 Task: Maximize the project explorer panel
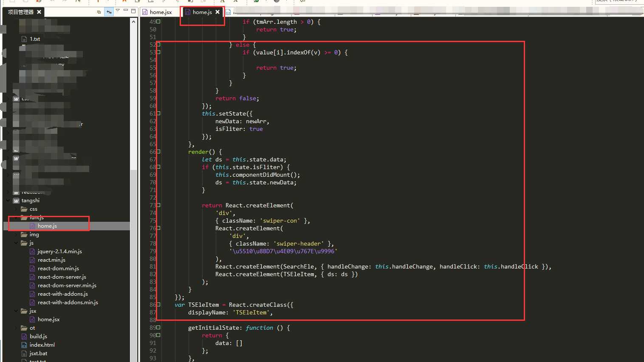133,11
